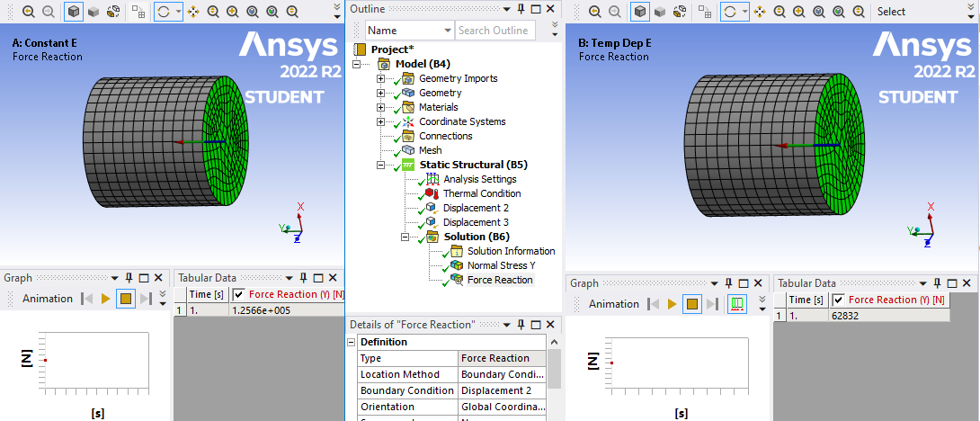Select Normal Stress Y in the outline
980x421 pixels.
coord(500,265)
